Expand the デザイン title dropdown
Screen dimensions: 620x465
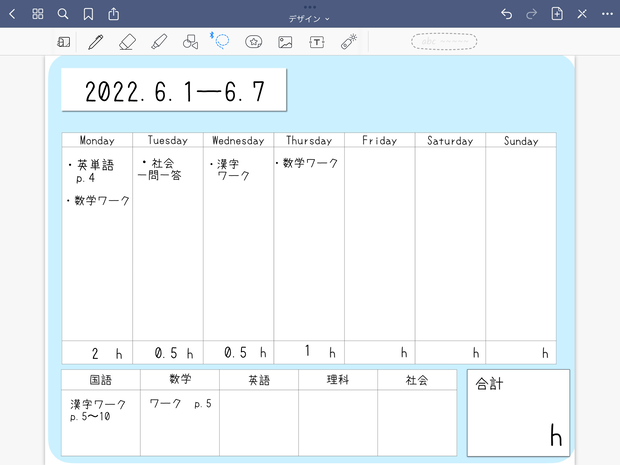click(x=309, y=19)
